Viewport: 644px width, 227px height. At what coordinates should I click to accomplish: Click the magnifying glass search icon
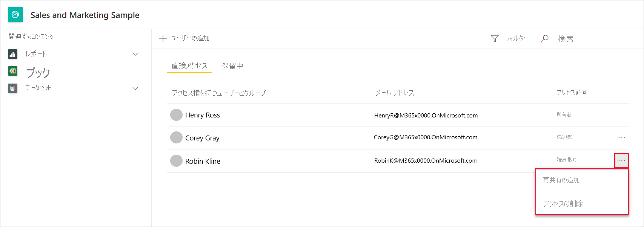tap(544, 38)
